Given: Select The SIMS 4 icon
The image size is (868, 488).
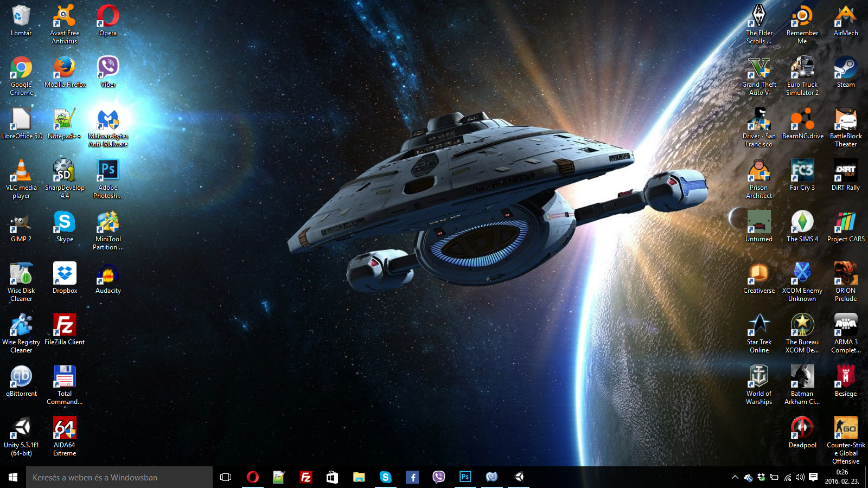Looking at the screenshot, I should pyautogui.click(x=802, y=227).
